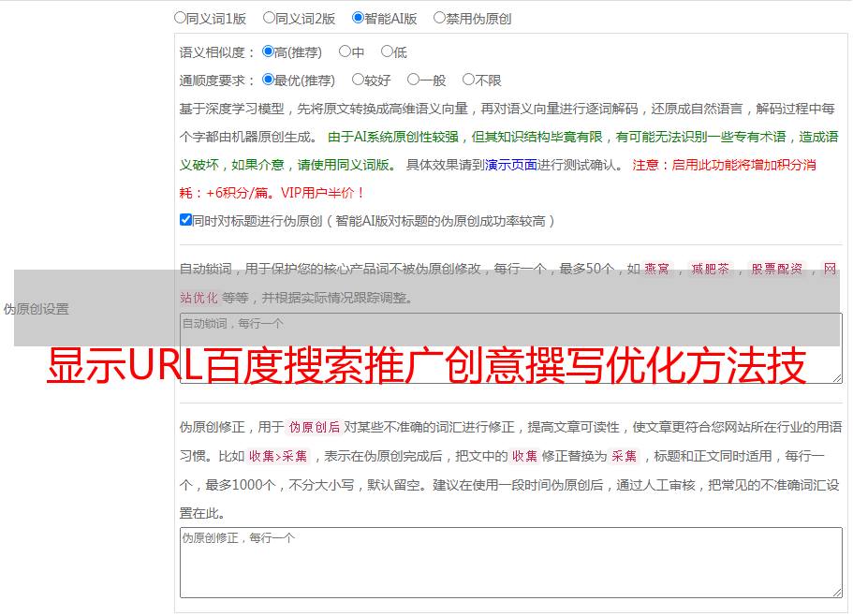Select the 智能AI版 radio option
Viewport: 853px width, 616px height.
tap(358, 18)
